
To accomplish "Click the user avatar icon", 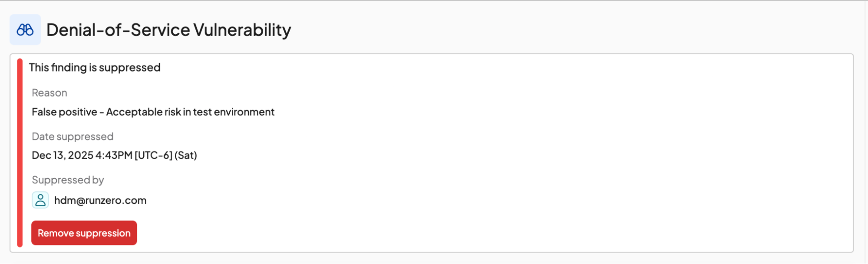I will coord(40,200).
